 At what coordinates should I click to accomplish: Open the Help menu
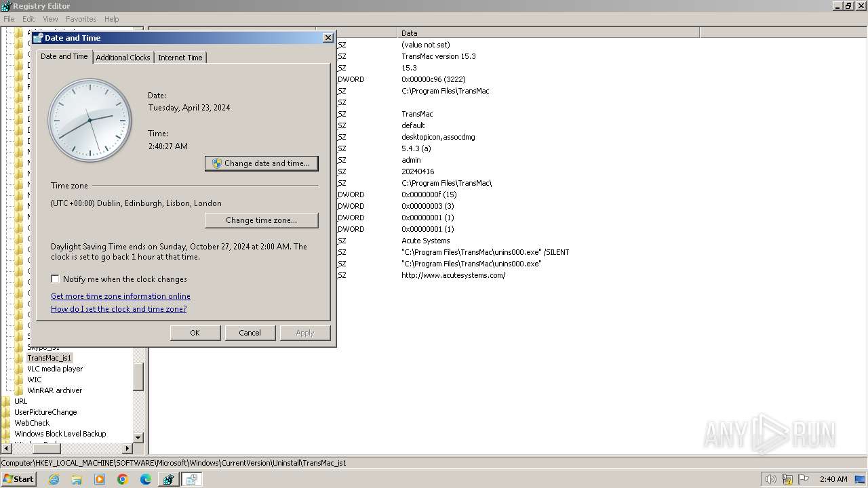(112, 19)
